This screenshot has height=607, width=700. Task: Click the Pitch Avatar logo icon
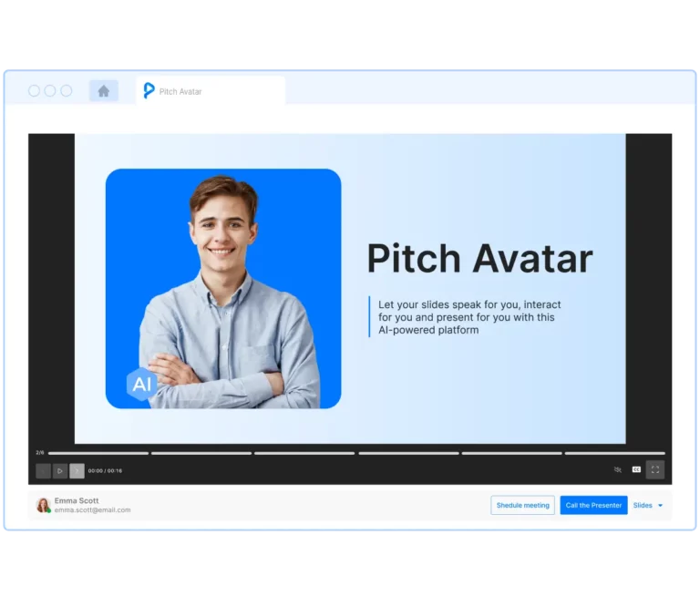(149, 90)
